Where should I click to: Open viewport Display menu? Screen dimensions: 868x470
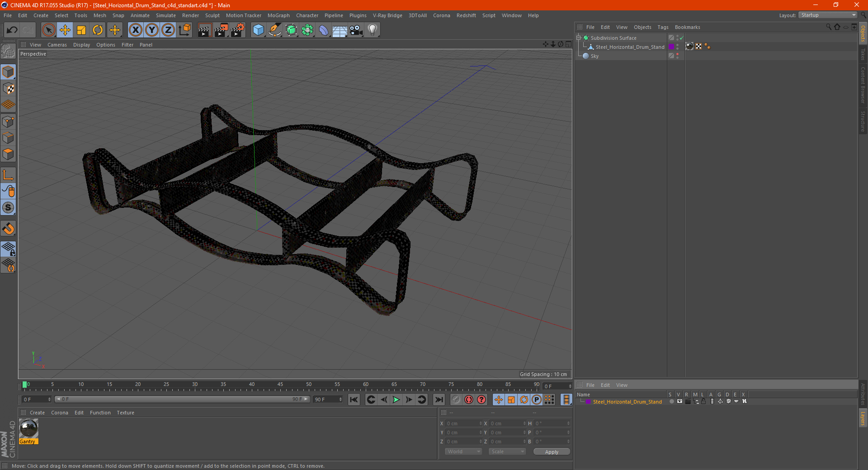[x=81, y=45]
